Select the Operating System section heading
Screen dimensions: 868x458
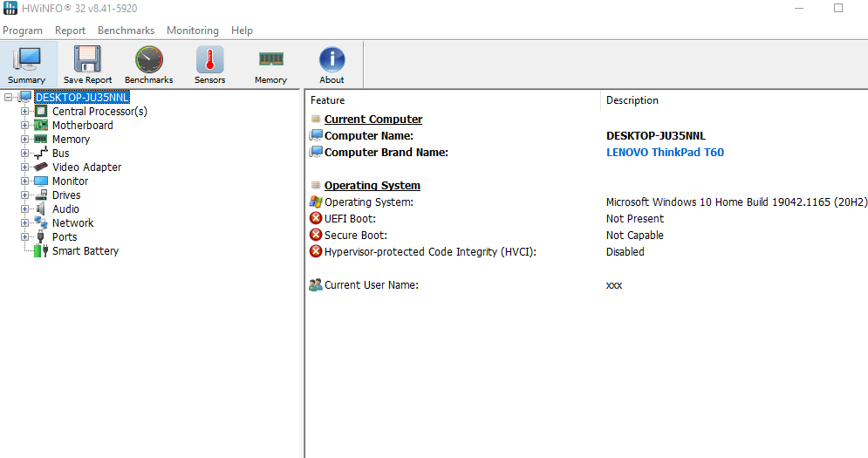[x=372, y=186]
